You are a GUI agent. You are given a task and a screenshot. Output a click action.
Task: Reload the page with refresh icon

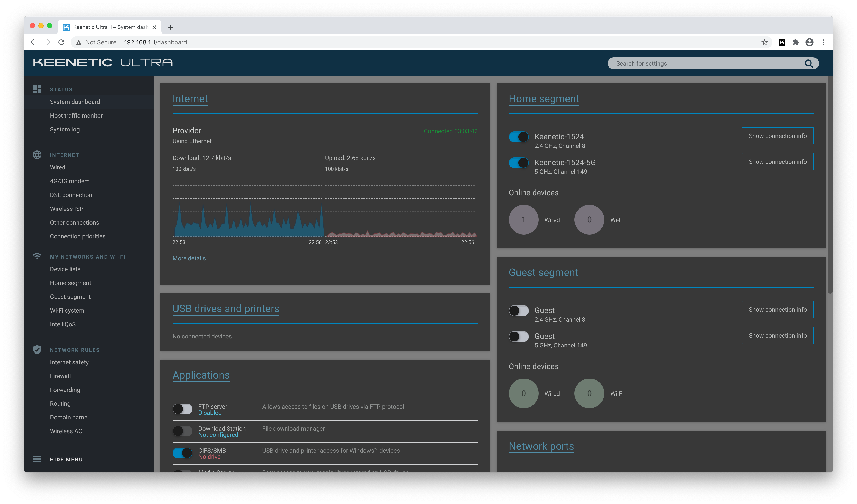point(61,42)
